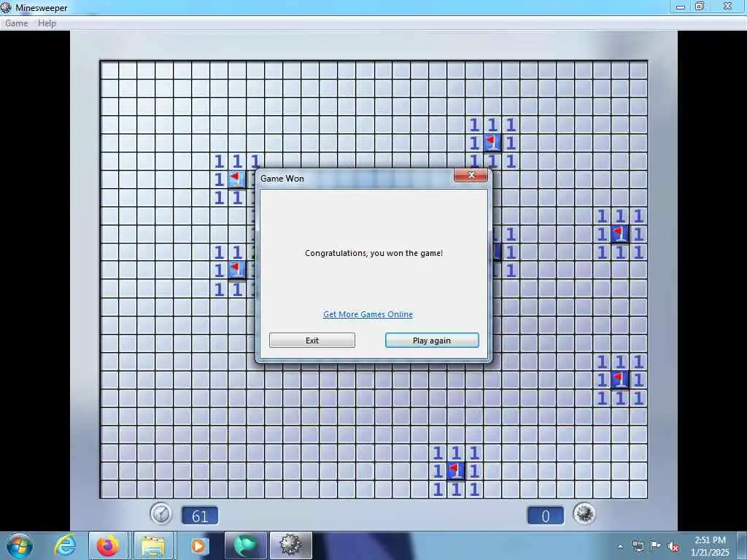Screen dimensions: 747x560
Task: Open Windows Media Player from taskbar
Action: tap(198, 545)
